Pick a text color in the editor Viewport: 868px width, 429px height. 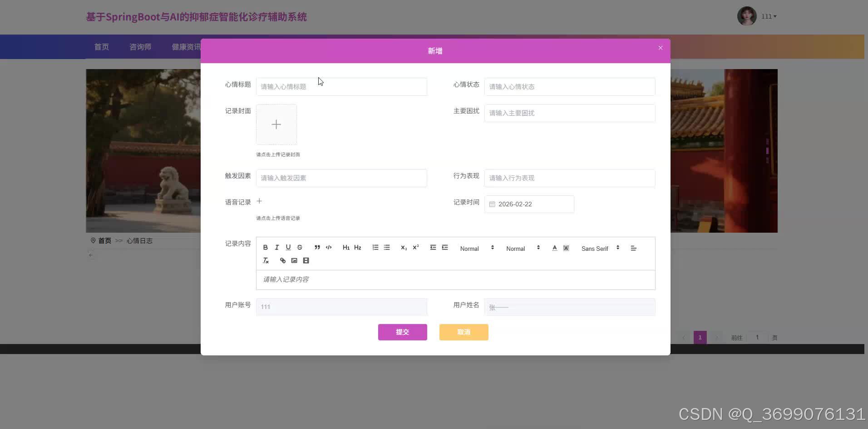[x=554, y=248]
